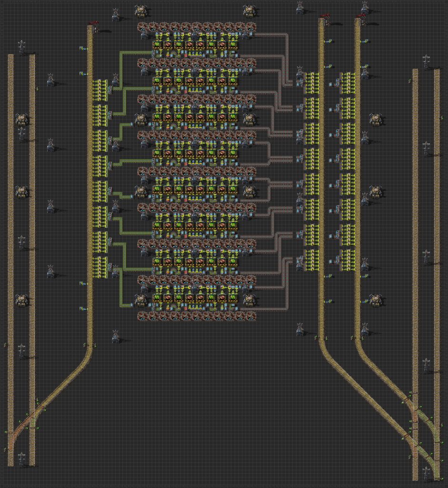448x488 pixels.
Task: Select the bottommost big electric pole between far-left rails
Action: coord(21,459)
